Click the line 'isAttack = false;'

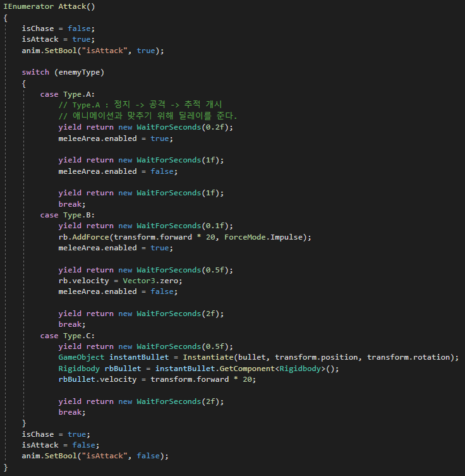[x=61, y=445]
